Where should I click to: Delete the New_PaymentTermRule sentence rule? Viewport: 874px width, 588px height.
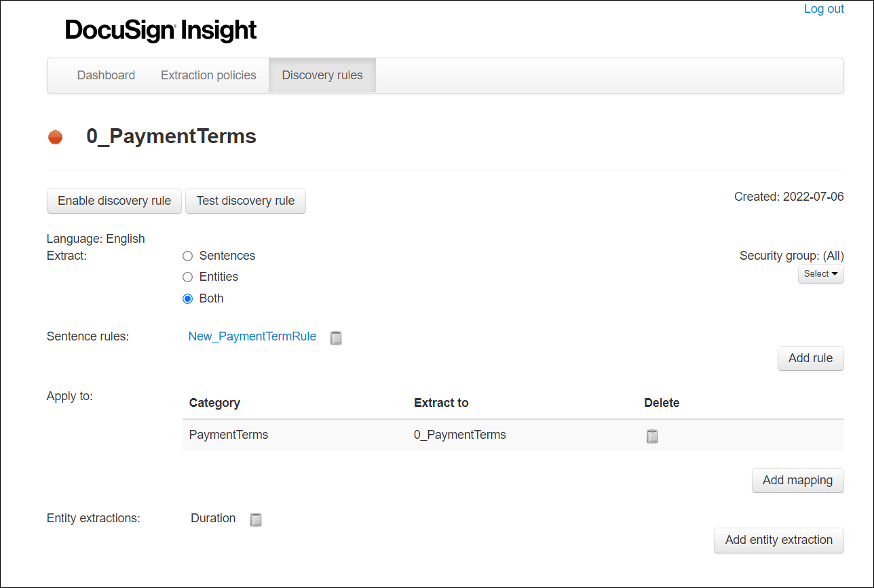tap(336, 337)
